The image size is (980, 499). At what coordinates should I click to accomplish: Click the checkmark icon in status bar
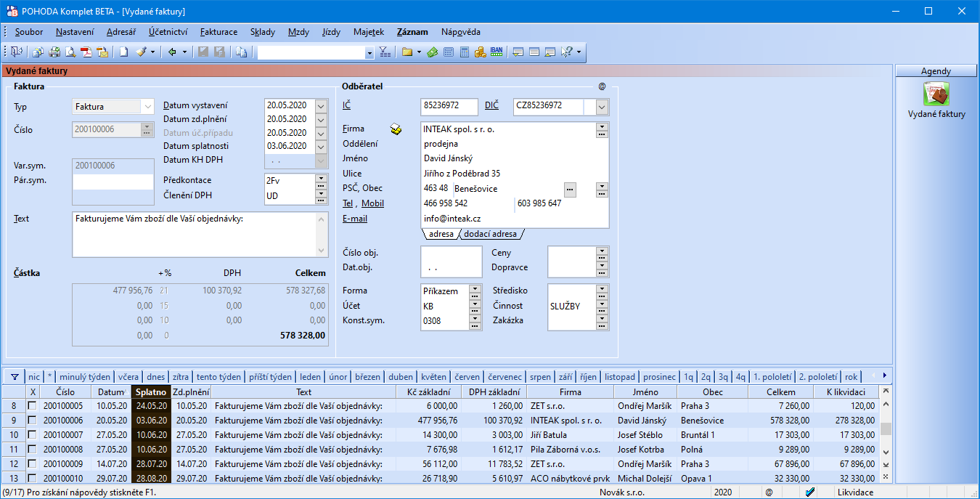tap(810, 492)
